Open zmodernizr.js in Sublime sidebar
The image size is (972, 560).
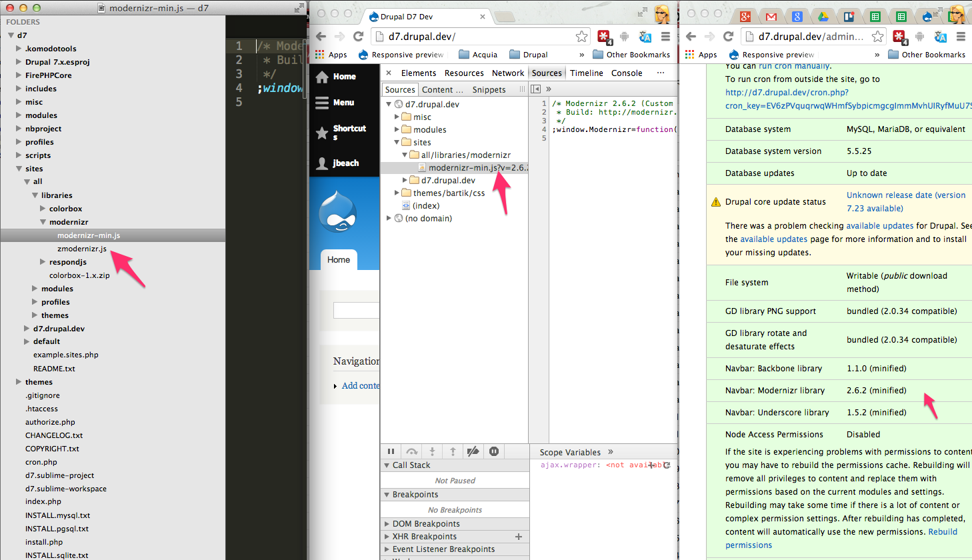click(x=82, y=249)
